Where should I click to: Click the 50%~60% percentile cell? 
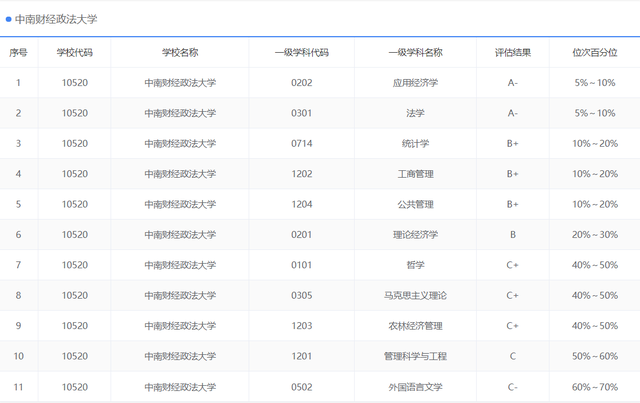(595, 356)
